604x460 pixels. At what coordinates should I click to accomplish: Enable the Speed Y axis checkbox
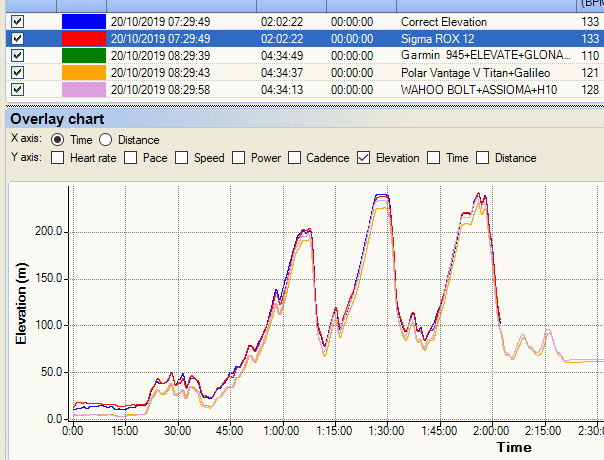pos(182,157)
